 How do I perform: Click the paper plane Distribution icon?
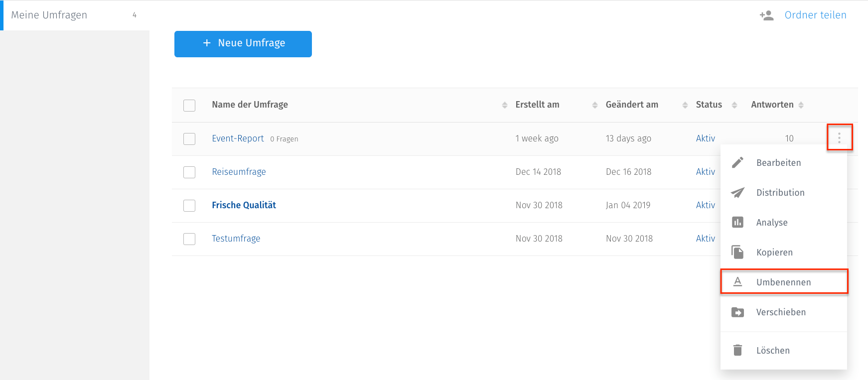[737, 193]
